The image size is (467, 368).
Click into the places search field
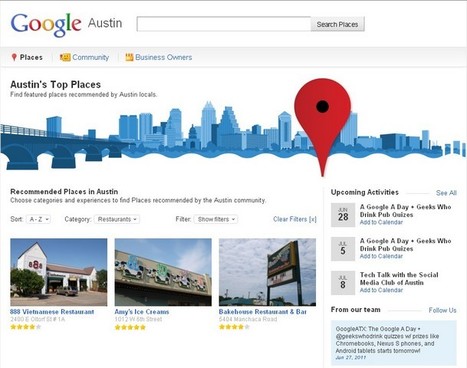click(224, 24)
